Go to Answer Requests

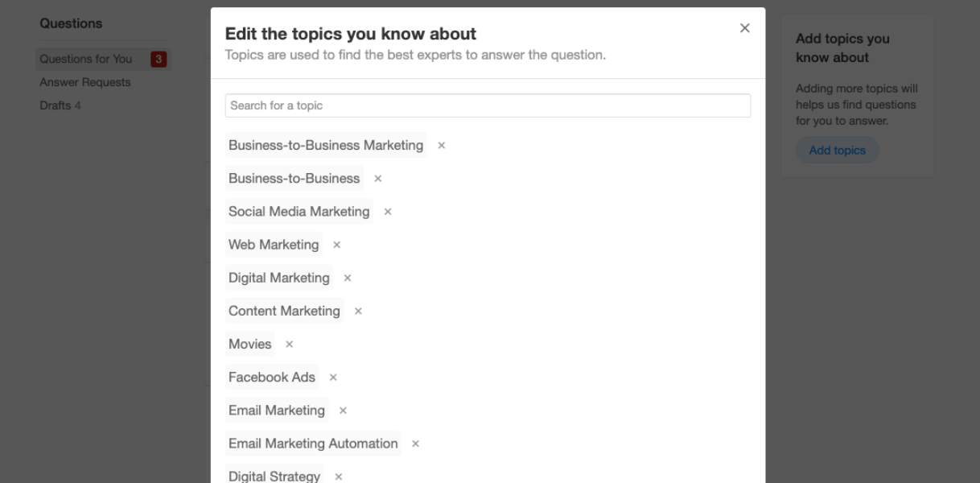(x=85, y=82)
